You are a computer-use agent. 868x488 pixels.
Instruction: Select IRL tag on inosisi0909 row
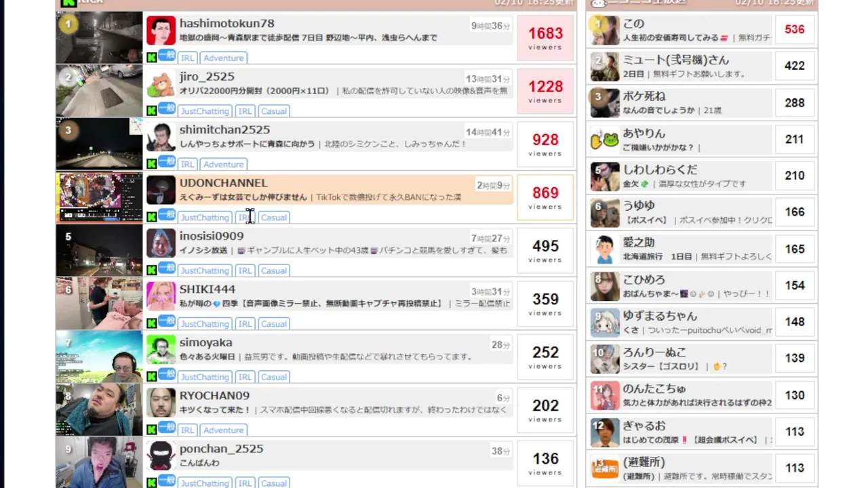[x=245, y=271]
